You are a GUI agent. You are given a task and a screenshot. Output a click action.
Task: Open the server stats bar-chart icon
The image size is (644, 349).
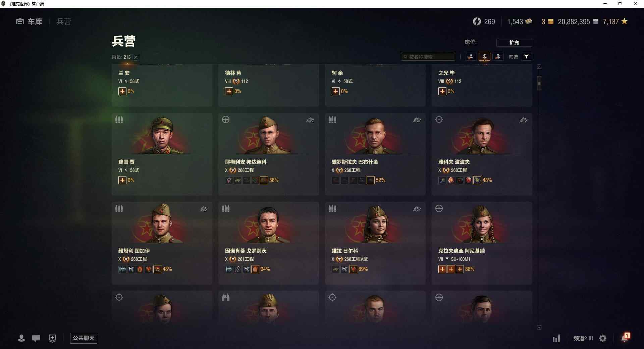(556, 338)
